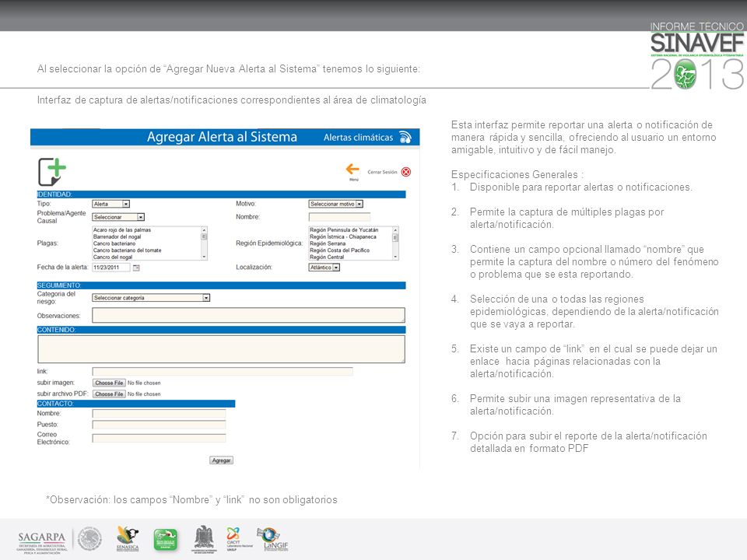Click the SENASICA logo in footer
747x560 pixels.
[x=128, y=539]
